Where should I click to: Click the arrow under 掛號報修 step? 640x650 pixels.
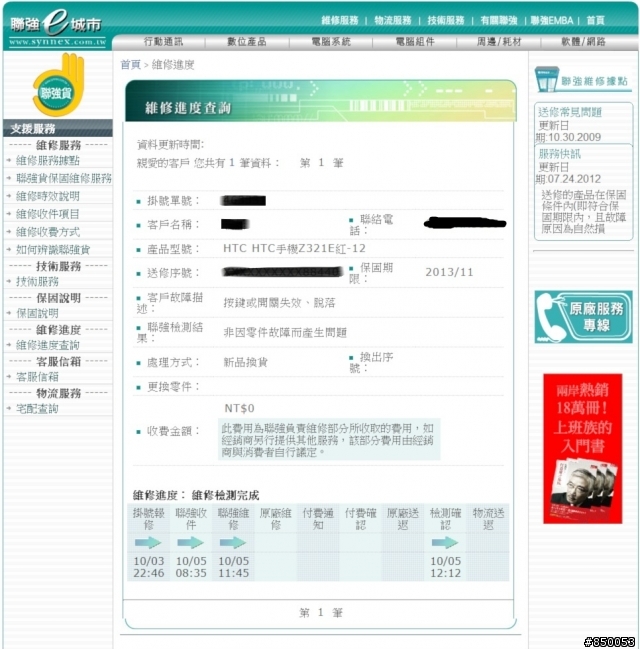click(x=148, y=542)
